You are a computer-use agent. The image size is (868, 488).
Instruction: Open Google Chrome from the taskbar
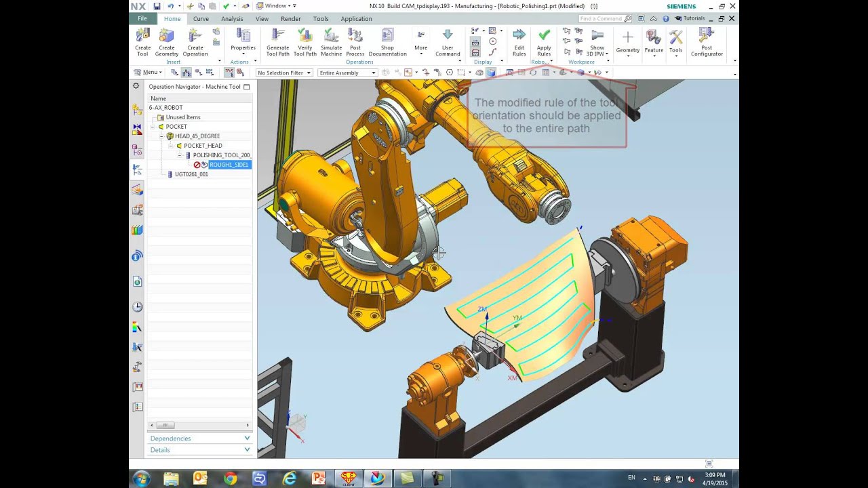[230, 479]
